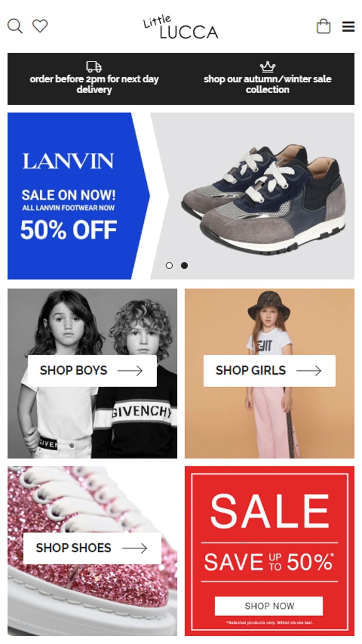Click the crown sale icon

click(267, 67)
